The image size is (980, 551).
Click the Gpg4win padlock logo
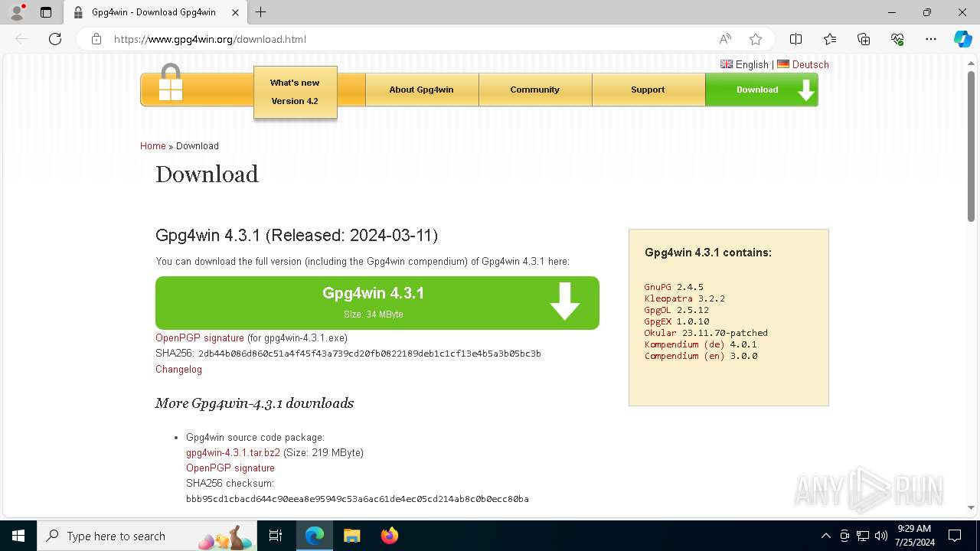[171, 83]
